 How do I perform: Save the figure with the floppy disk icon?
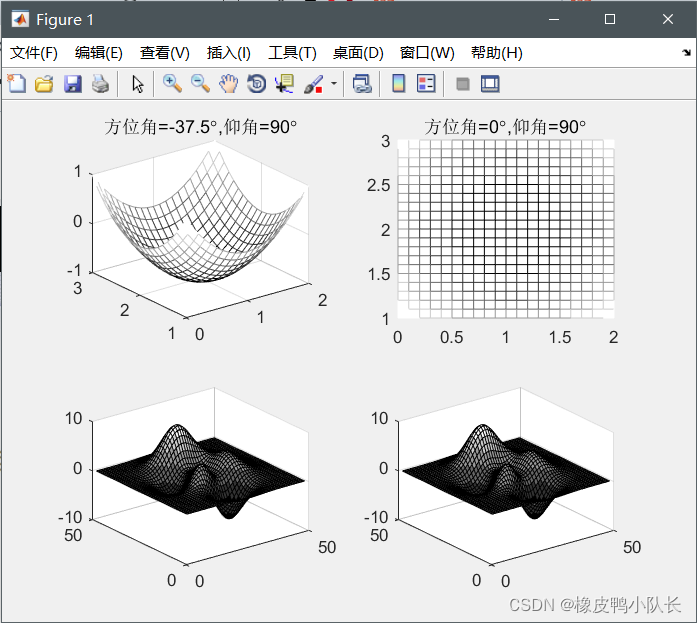tap(72, 84)
